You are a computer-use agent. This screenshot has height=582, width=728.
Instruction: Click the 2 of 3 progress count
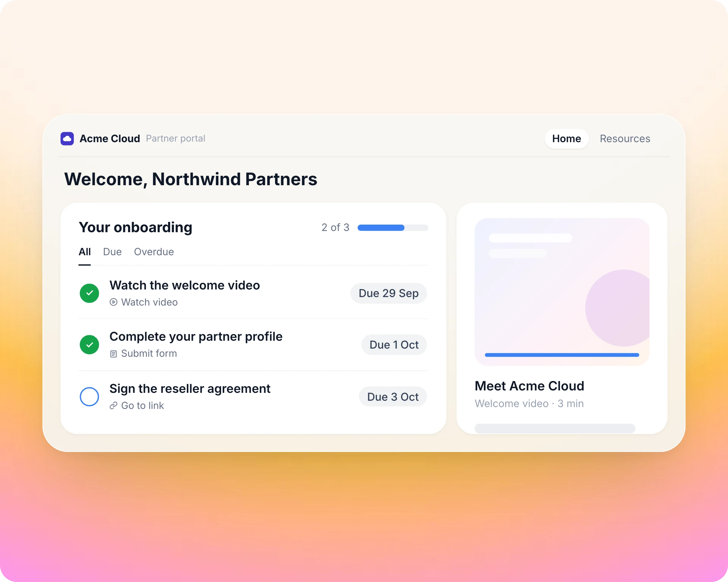pos(335,228)
